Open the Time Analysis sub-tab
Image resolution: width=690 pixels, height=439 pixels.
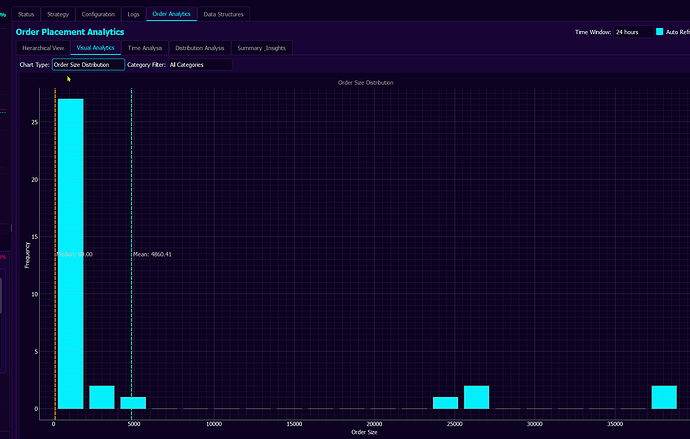[x=145, y=48]
